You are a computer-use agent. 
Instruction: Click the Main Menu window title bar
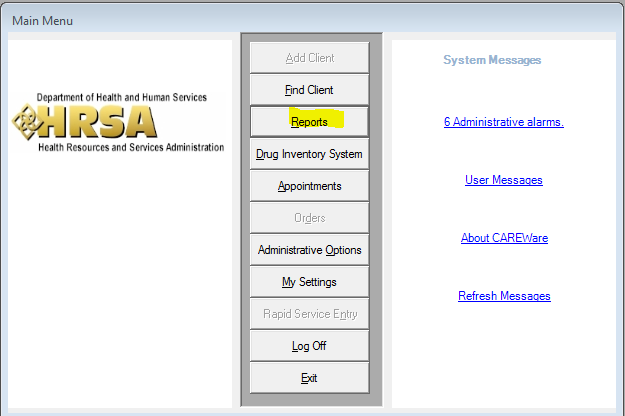300,20
